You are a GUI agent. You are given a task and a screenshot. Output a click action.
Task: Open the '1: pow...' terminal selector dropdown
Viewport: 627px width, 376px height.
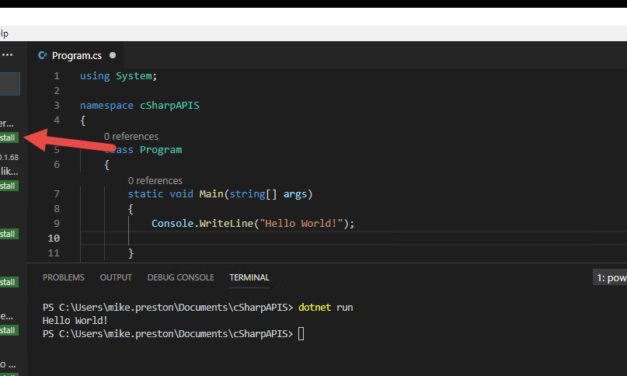click(610, 278)
